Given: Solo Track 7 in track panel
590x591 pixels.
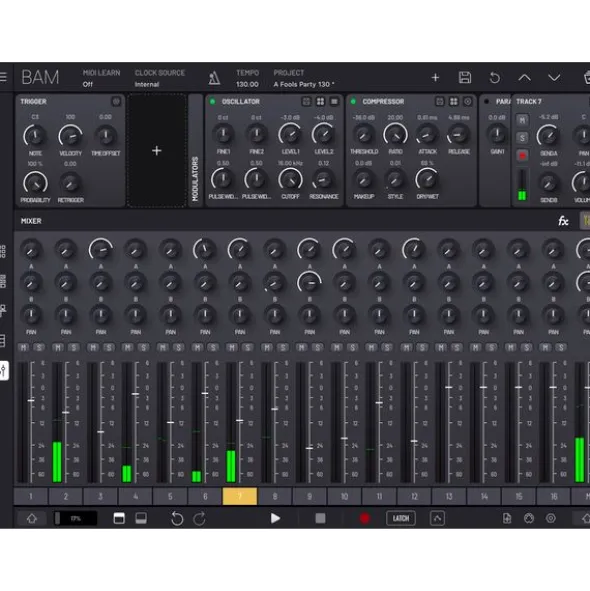Looking at the screenshot, I should (522, 138).
